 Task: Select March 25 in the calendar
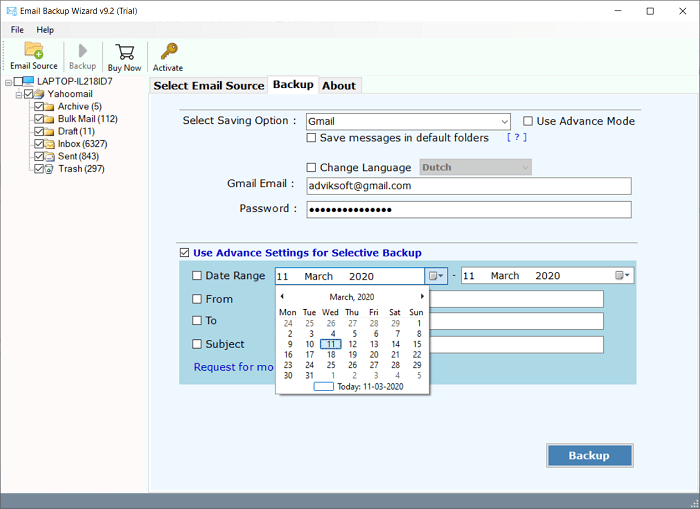(x=331, y=365)
